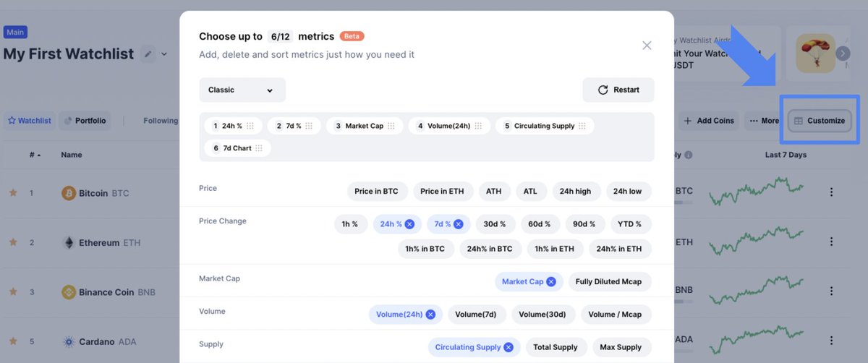Image resolution: width=868 pixels, height=363 pixels.
Task: Click drag handle on Volume(24h) selected chip
Action: point(477,126)
